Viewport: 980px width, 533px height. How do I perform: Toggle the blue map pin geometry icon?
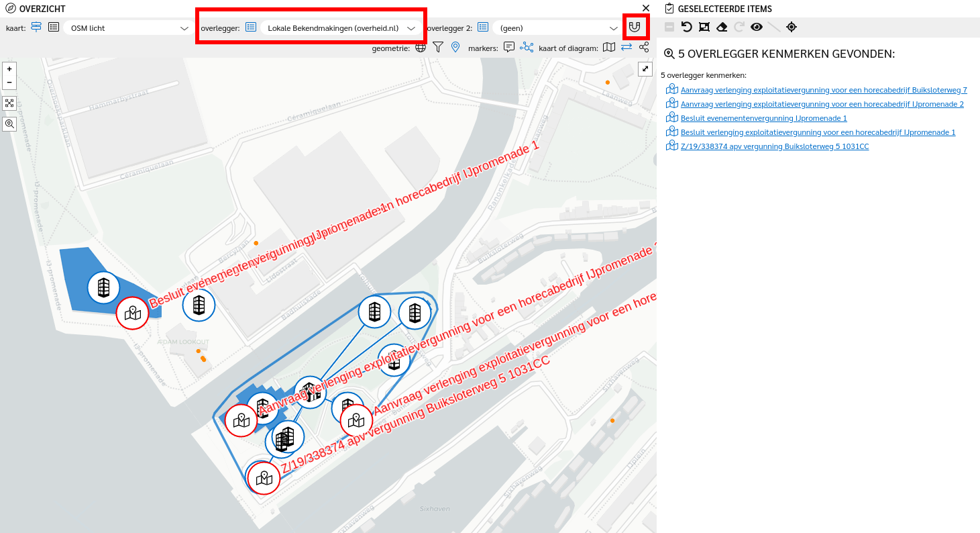click(x=455, y=47)
